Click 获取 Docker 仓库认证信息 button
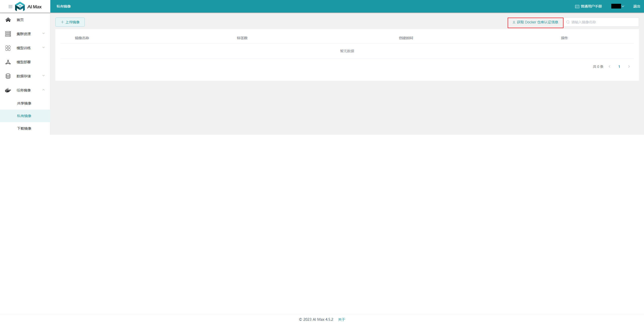Image resolution: width=644 pixels, height=324 pixels. click(535, 22)
